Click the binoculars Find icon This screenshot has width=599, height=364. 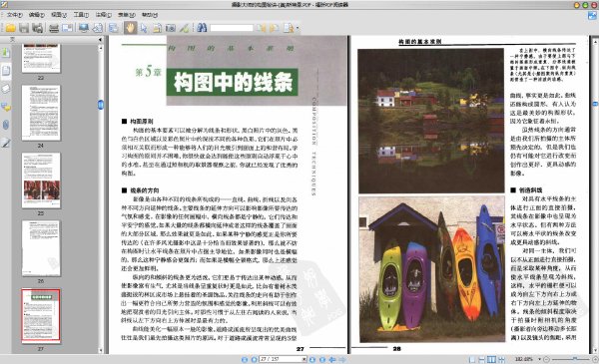[202, 28]
